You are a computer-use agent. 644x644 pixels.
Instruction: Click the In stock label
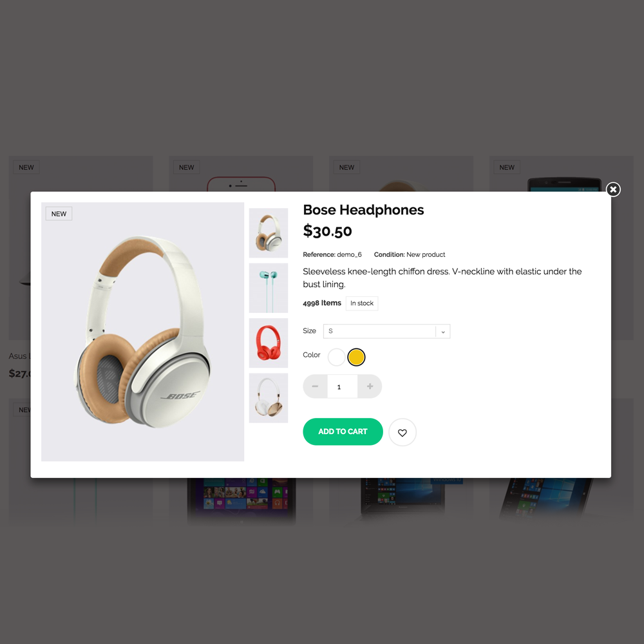[362, 303]
